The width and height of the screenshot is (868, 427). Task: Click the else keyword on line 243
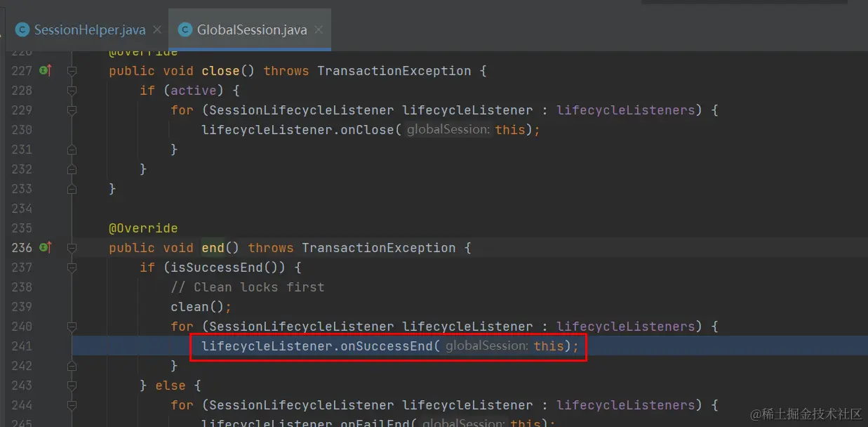coord(171,386)
